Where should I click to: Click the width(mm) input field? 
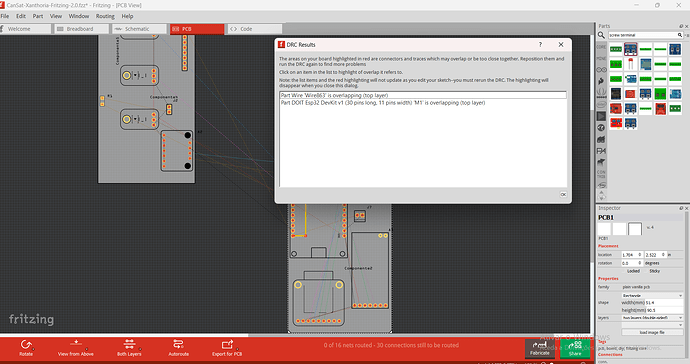pyautogui.click(x=664, y=302)
